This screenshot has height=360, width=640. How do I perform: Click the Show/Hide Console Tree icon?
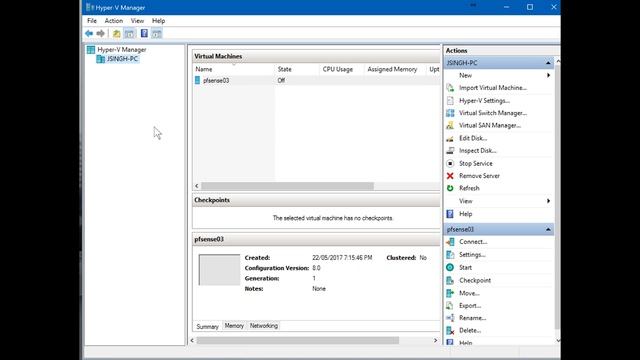(x=129, y=33)
